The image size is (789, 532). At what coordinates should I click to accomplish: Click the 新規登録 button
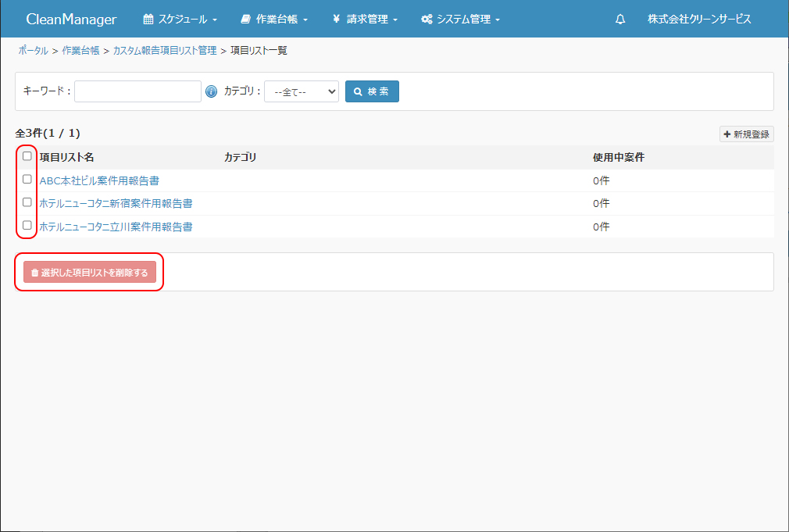point(746,134)
